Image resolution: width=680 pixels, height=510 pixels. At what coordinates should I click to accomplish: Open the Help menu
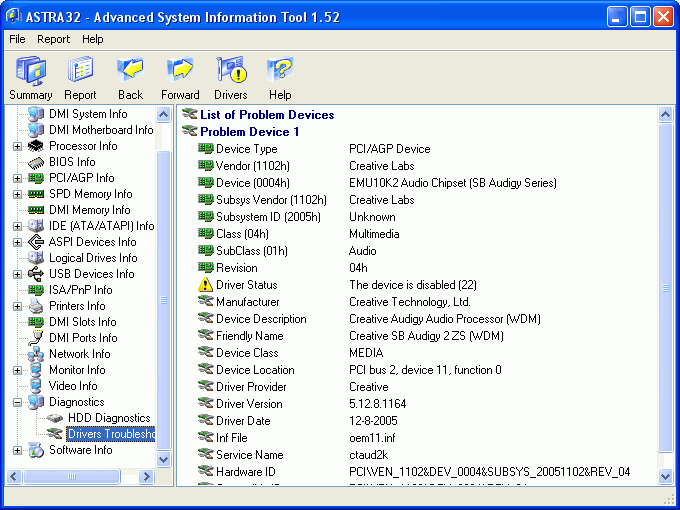[93, 39]
